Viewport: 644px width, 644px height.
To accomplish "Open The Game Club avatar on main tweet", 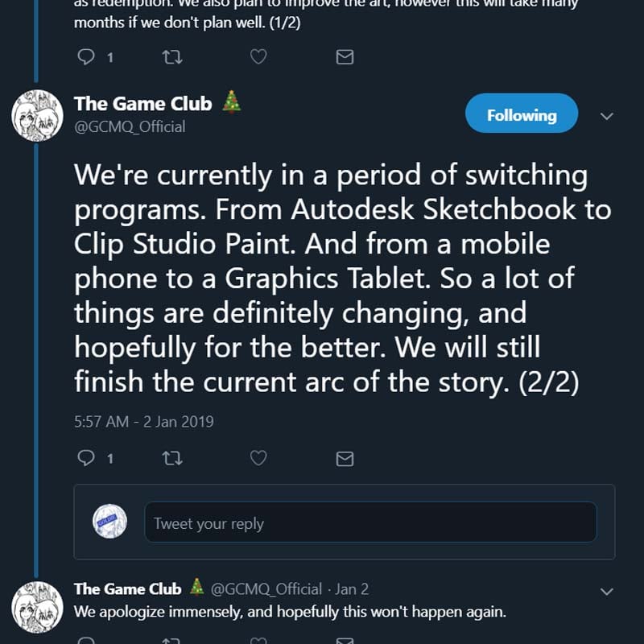I will 37,116.
